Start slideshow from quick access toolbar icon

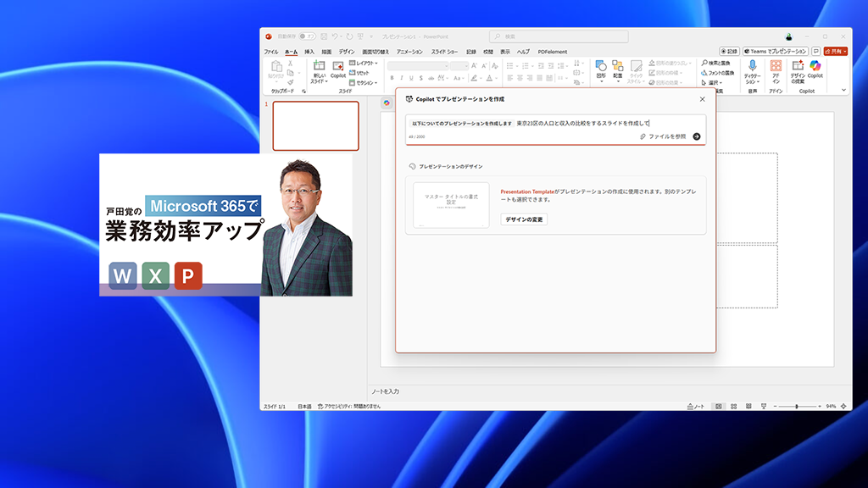point(360,36)
